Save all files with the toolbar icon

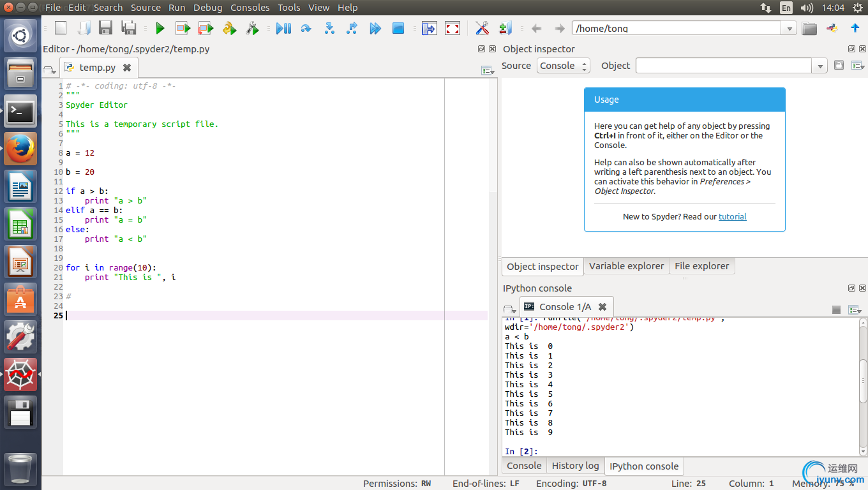pyautogui.click(x=129, y=28)
